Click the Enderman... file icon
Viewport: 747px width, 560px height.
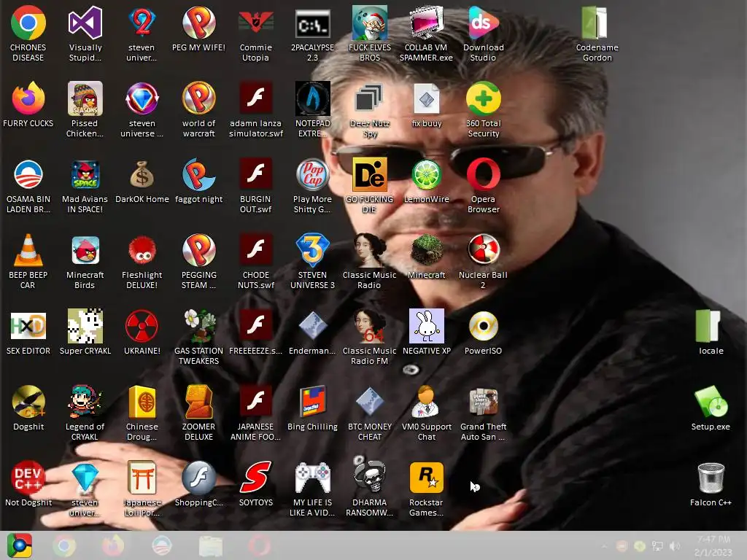tap(312, 326)
